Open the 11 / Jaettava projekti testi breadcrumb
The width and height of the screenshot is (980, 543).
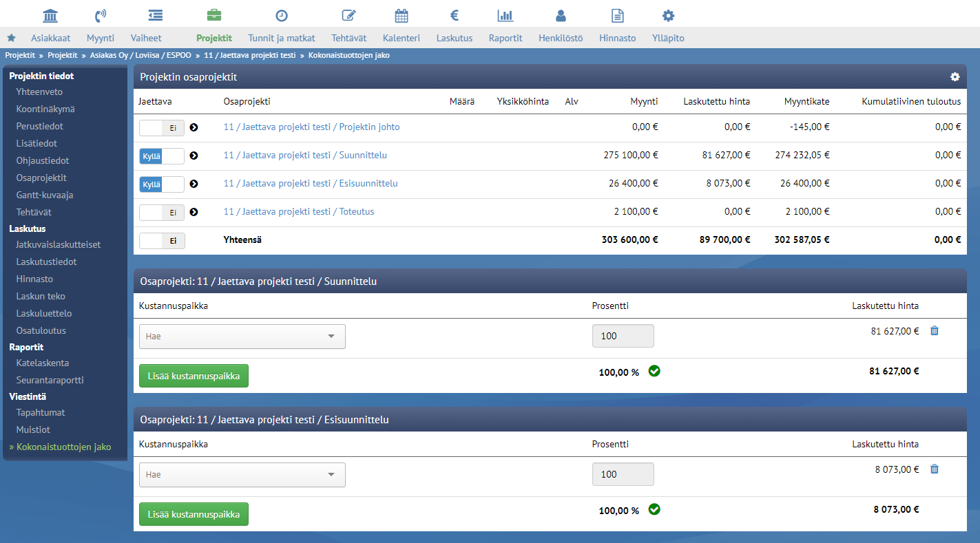tap(250, 55)
